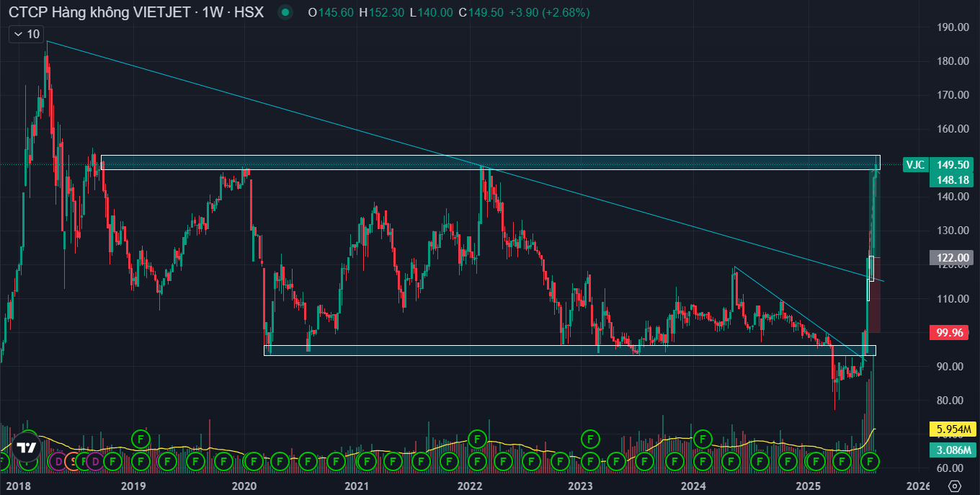Viewport: 980px width, 495px height.
Task: Collapse the indicator legend showing 10
Action: click(26, 34)
